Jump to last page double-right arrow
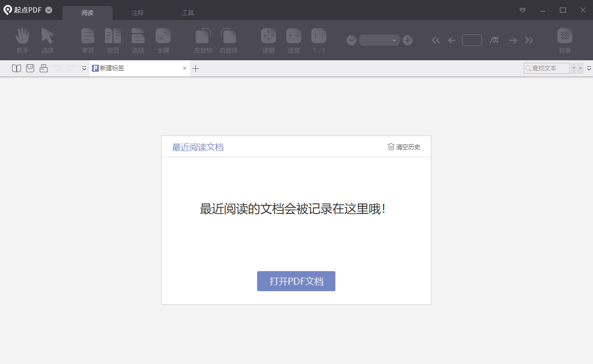 (529, 40)
